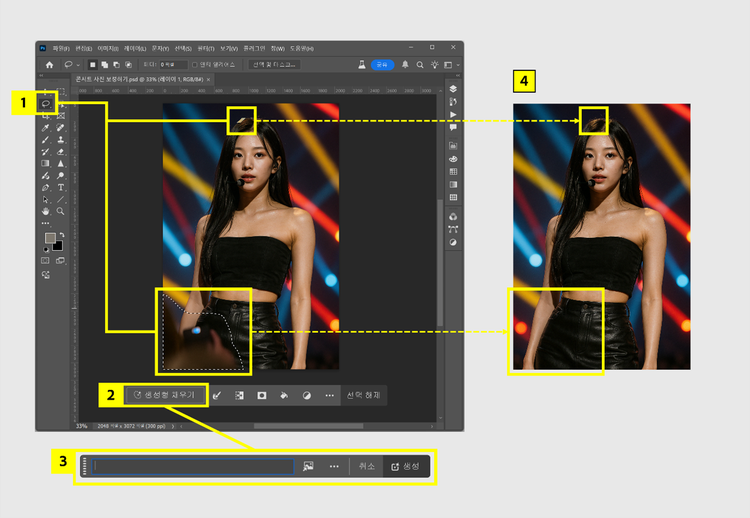This screenshot has height=518, width=750.
Task: Click the horizontal scrollbar under canvas
Action: click(308, 426)
